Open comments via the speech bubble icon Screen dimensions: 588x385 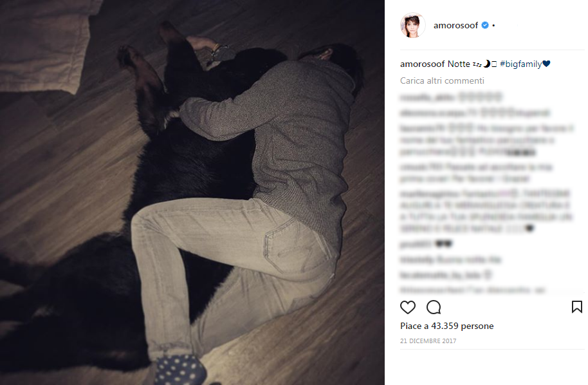point(434,307)
